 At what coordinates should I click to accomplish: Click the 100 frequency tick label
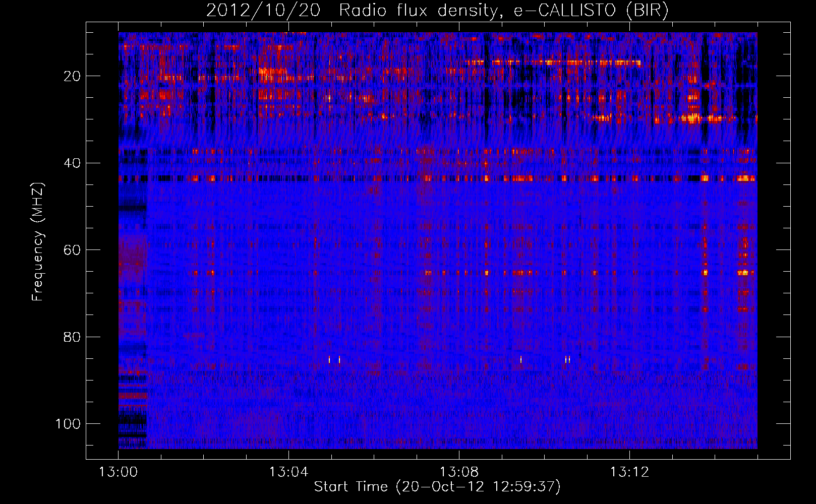coord(68,424)
